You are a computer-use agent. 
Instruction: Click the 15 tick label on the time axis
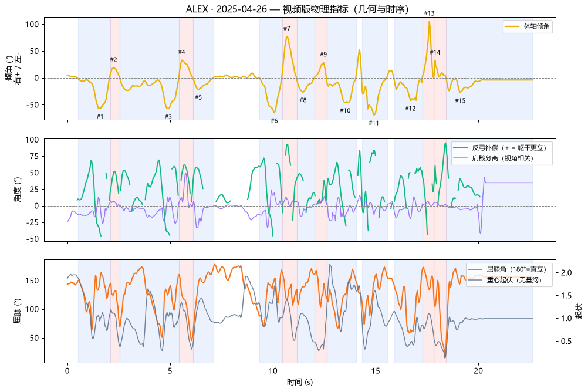point(376,371)
